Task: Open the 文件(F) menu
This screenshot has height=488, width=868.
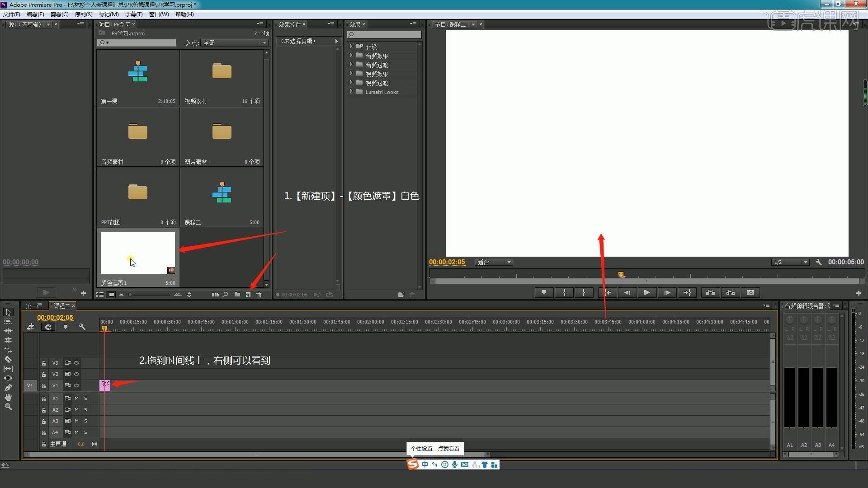Action: pos(12,14)
